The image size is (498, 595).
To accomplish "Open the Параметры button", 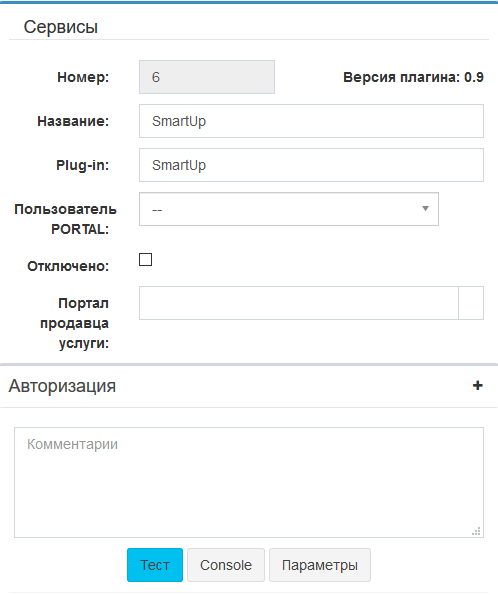I will pos(320,565).
